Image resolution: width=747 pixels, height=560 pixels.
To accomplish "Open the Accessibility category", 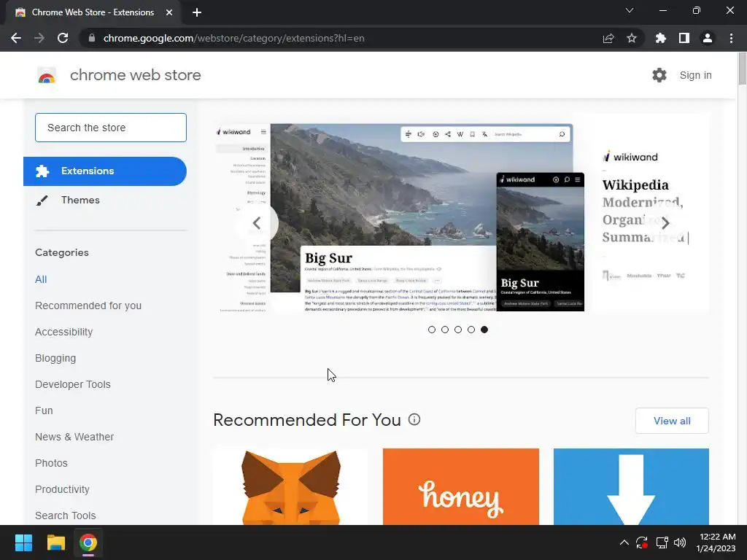I will tap(64, 332).
